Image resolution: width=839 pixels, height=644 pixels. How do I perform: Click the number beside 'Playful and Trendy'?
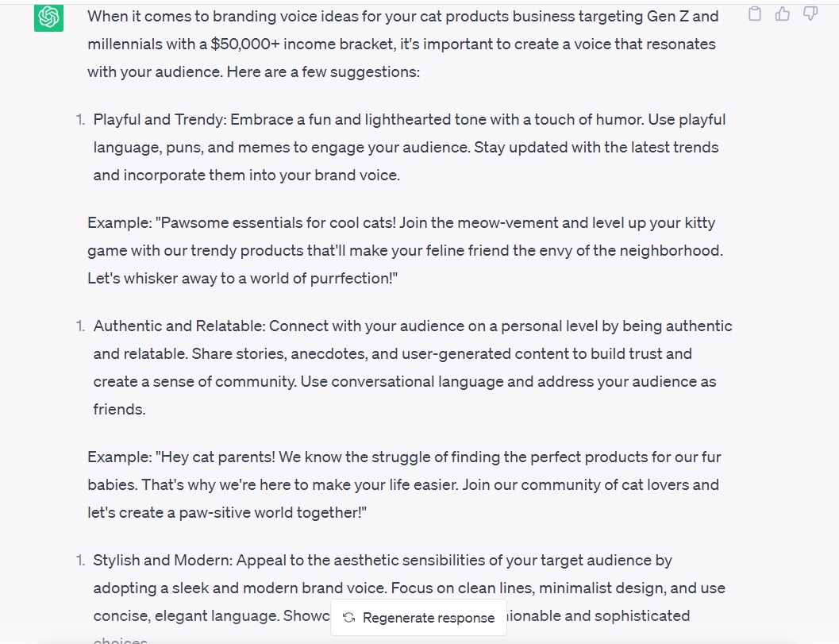click(x=80, y=120)
